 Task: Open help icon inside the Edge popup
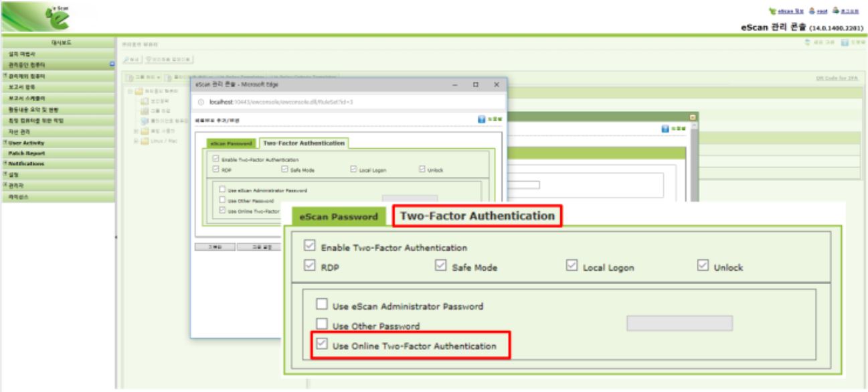click(x=482, y=120)
